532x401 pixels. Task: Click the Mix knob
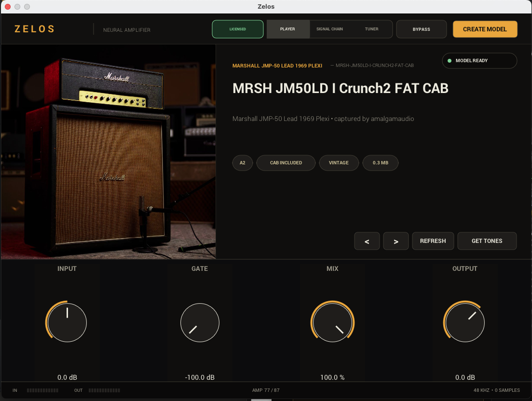pos(332,322)
